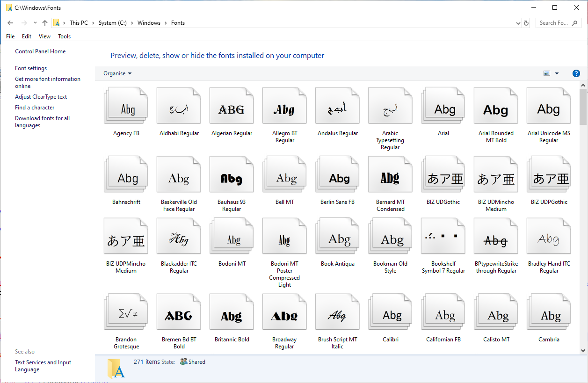588x383 pixels.
Task: Select the Cambria font icon
Action: pos(549,312)
